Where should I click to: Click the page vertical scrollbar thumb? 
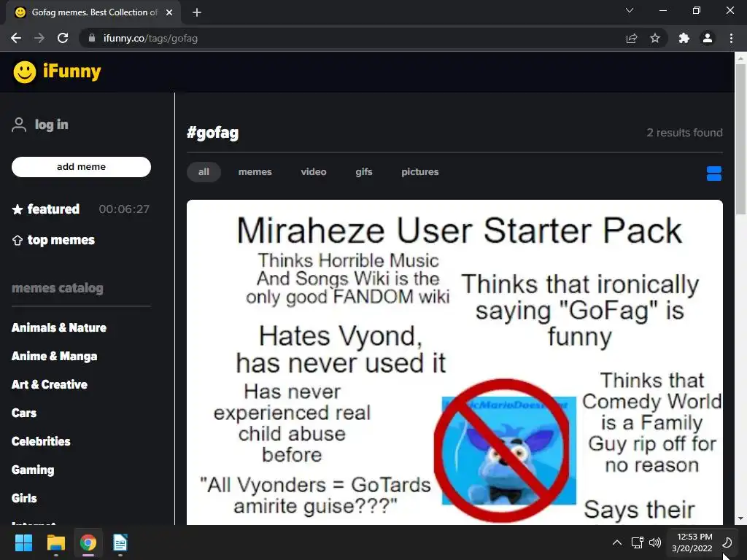740,139
